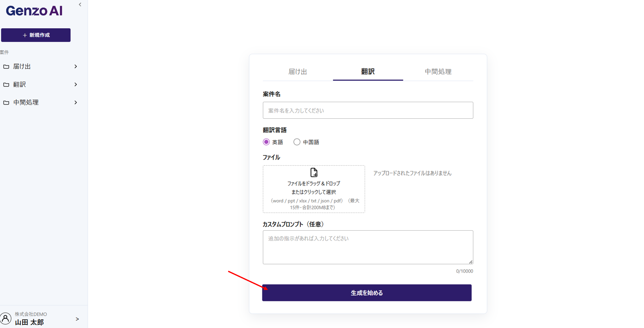This screenshot has width=644, height=328.
Task: Click the file upload icon in drop zone
Action: 314,172
